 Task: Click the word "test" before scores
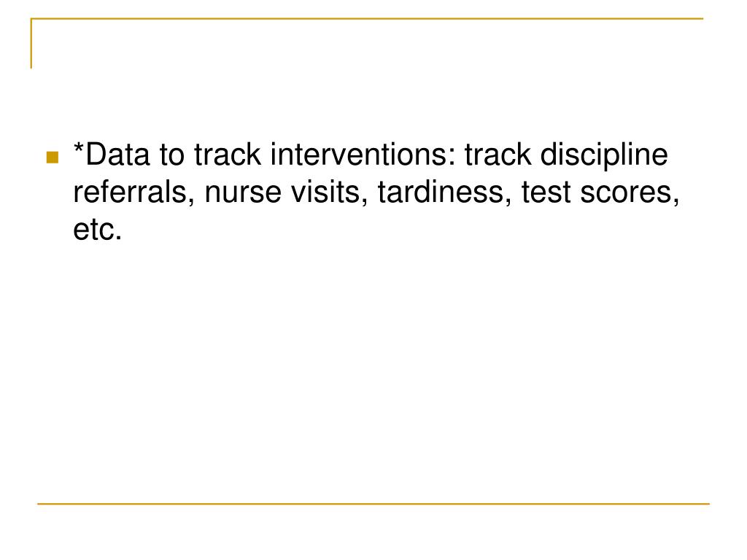[x=546, y=193]
